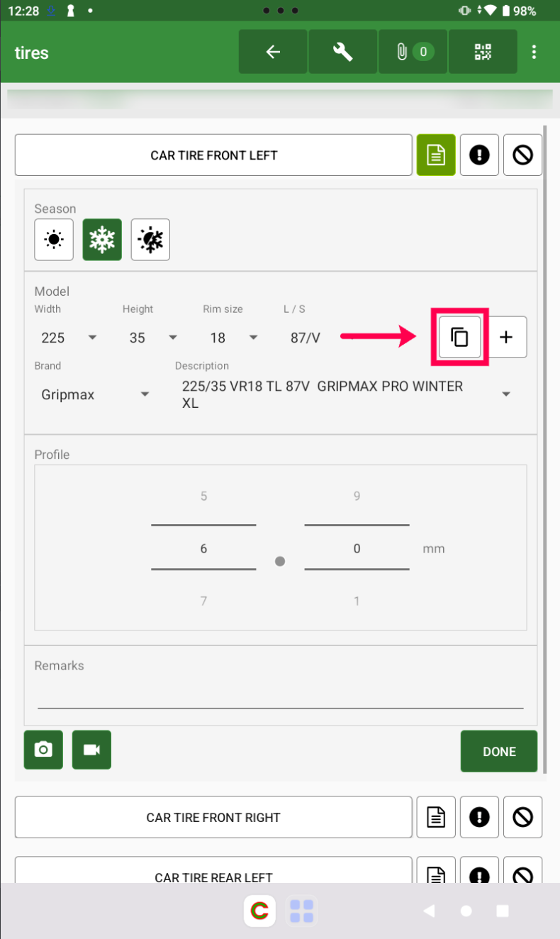
Task: Tap the back arrow in top toolbar
Action: tap(273, 52)
